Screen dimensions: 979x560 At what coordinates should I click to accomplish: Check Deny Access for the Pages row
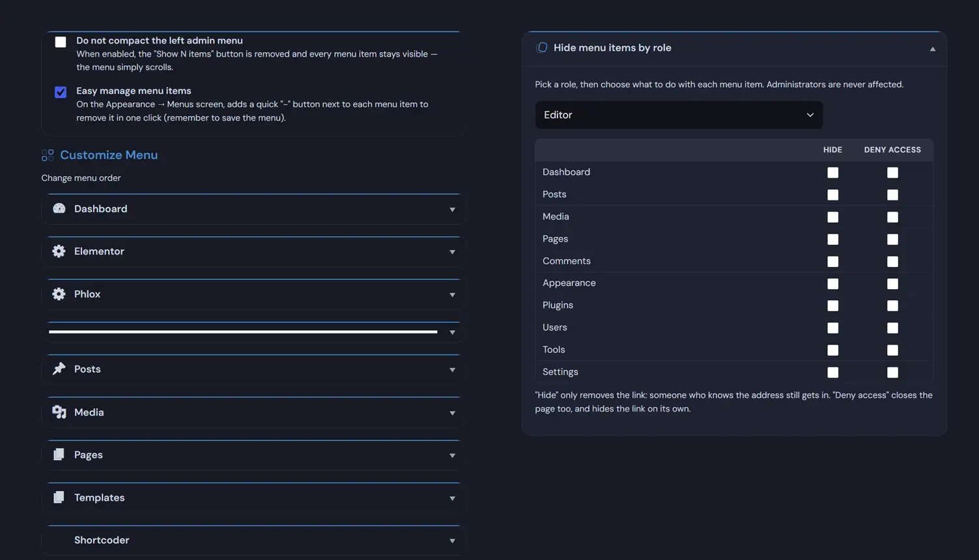tap(892, 239)
